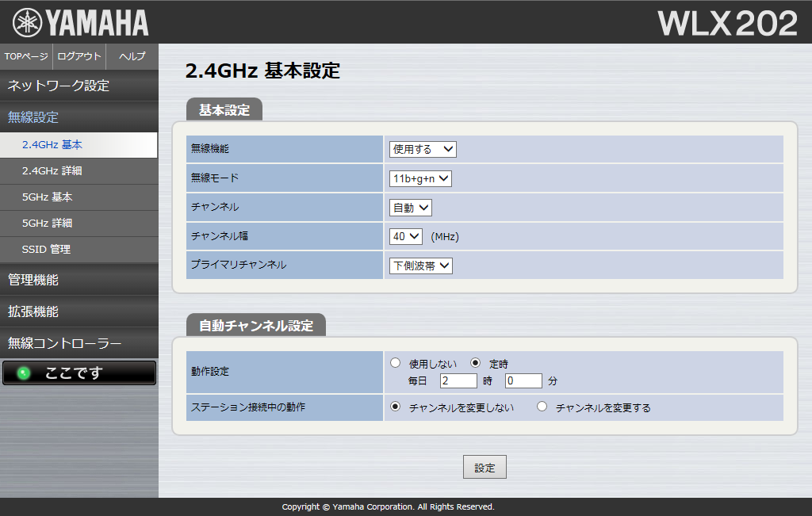Select the チャンネルを変更する radio option
Screen dimensions: 812x516
point(542,407)
